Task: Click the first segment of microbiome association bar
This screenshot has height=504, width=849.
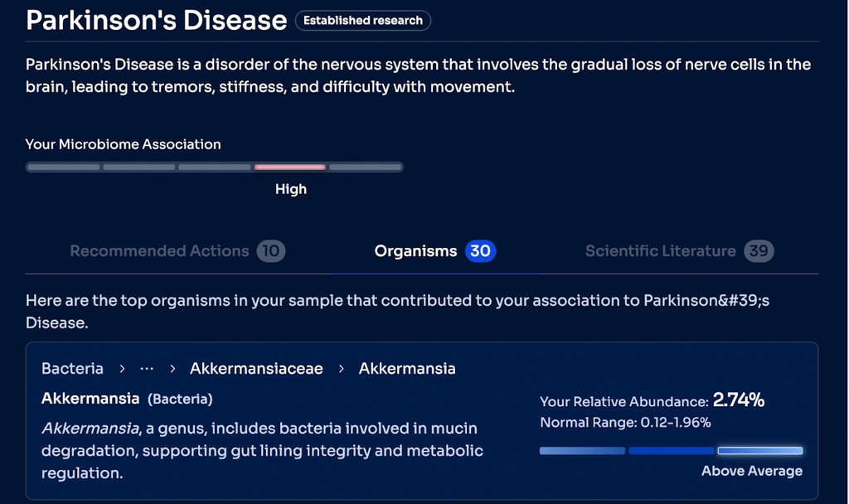Action: (x=63, y=167)
